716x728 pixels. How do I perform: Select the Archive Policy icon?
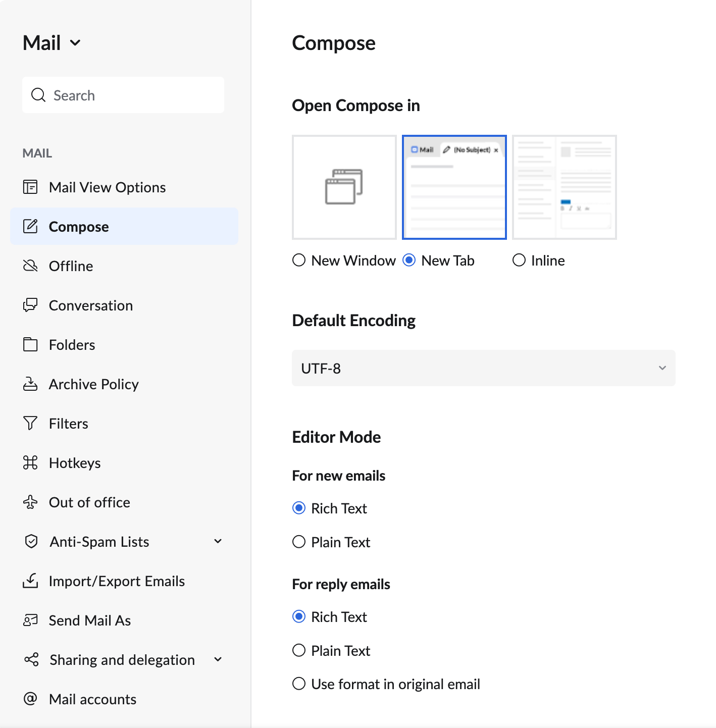point(31,384)
